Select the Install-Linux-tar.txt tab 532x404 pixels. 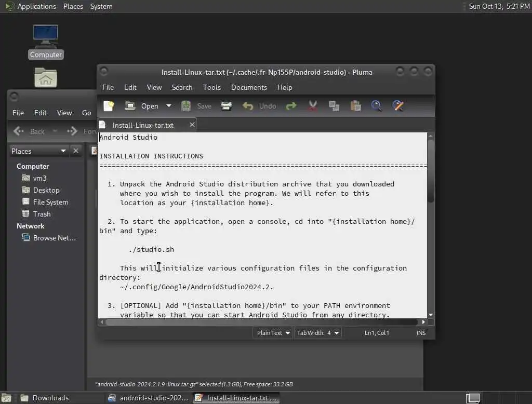143,126
